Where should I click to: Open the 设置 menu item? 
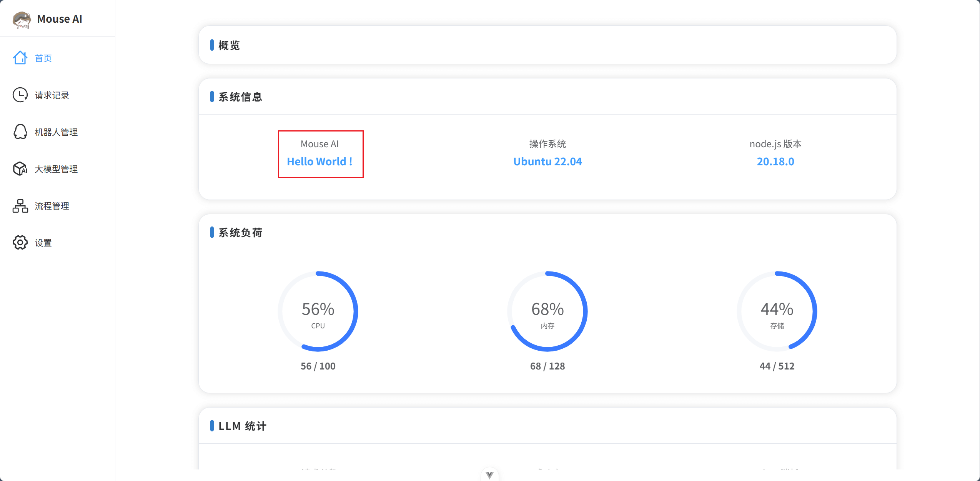[43, 243]
